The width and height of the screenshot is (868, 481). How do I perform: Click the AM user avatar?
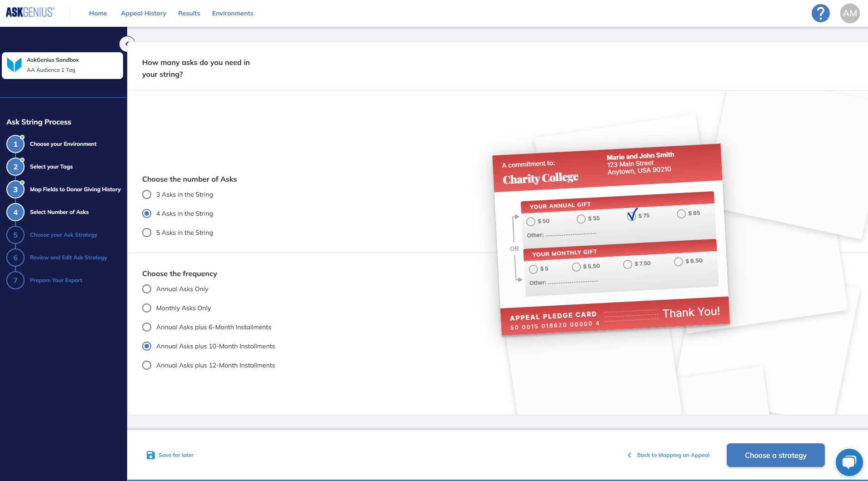[x=849, y=13]
